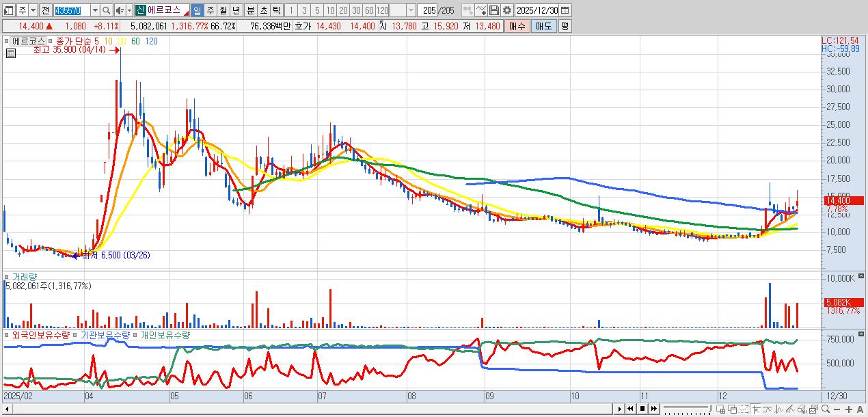Click the 기관보유수량 indicator label
This screenshot has height=417, width=868.
105,335
